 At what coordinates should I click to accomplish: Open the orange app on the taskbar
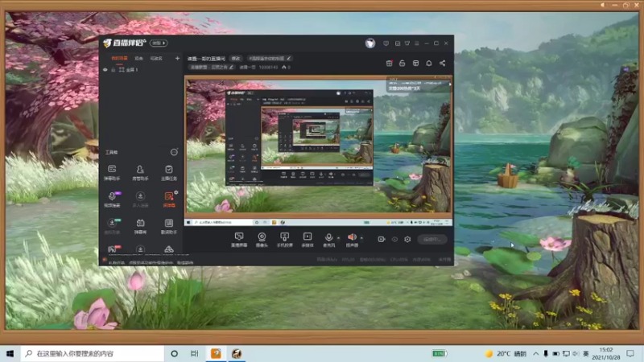[216, 353]
